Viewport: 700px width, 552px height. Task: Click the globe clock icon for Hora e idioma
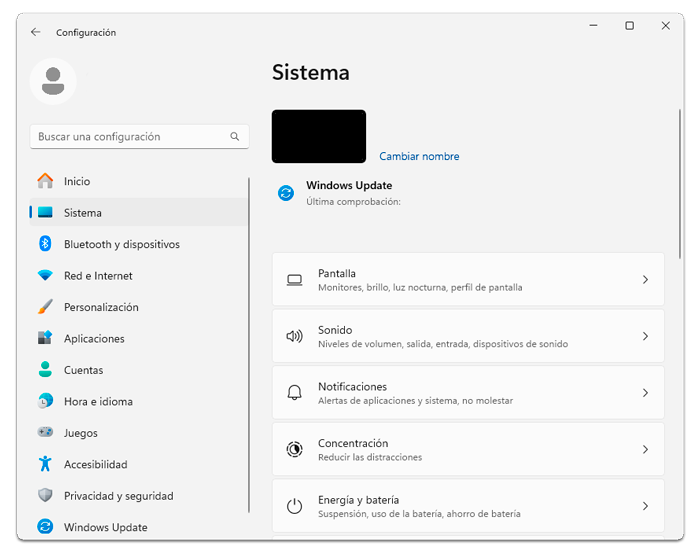click(x=45, y=401)
